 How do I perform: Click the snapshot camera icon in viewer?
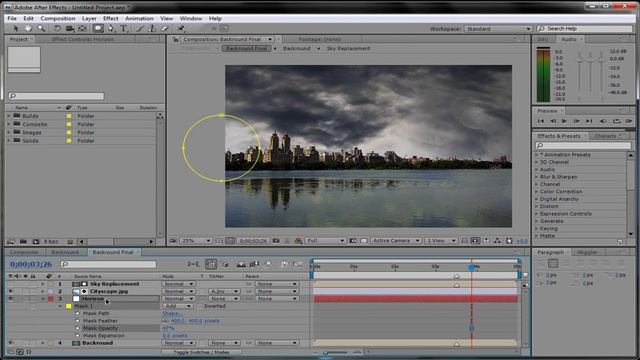276,241
